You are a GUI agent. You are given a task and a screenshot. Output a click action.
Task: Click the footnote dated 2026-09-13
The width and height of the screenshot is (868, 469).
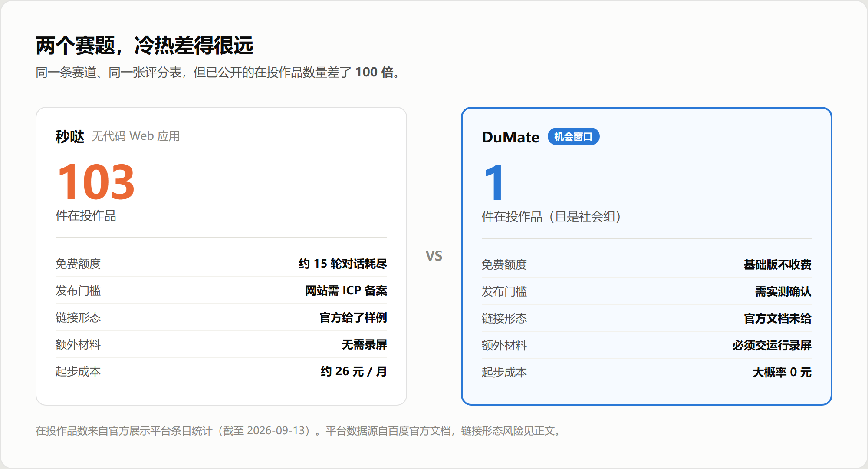299,431
